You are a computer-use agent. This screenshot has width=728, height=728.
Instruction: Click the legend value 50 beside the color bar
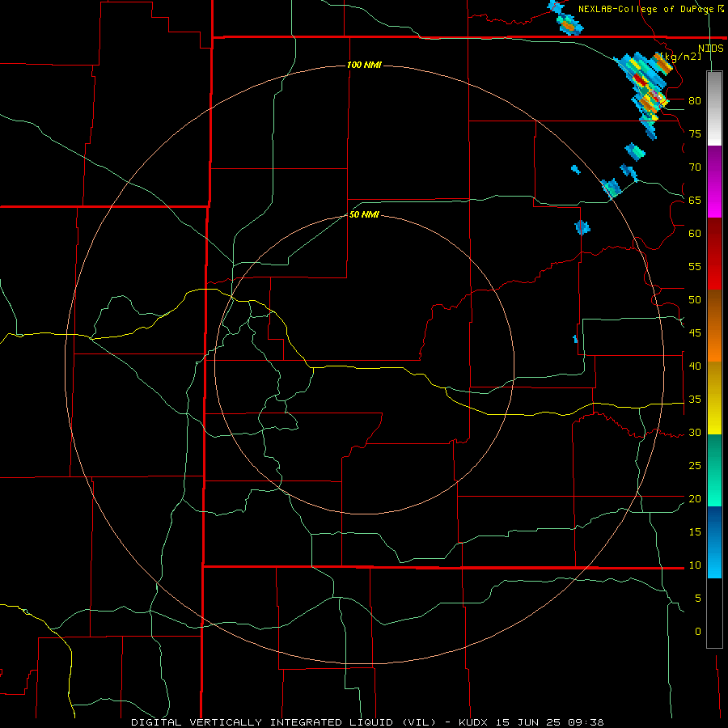(695, 299)
